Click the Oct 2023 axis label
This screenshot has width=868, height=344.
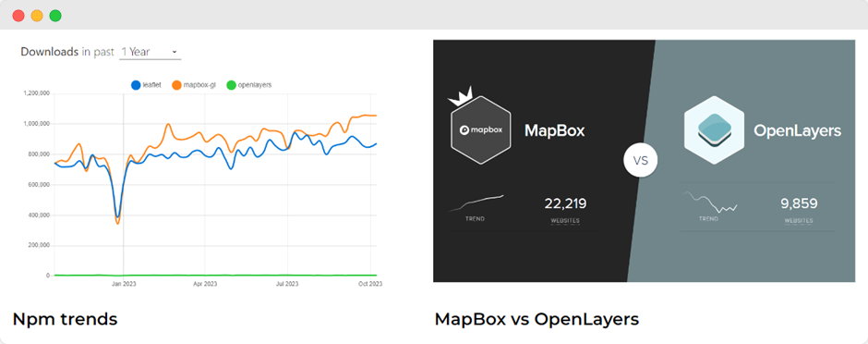click(x=370, y=284)
